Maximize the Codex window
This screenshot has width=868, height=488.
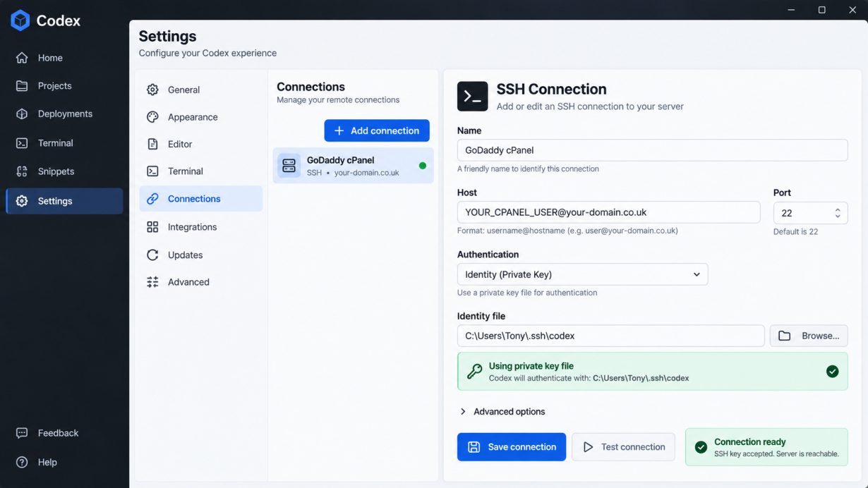[x=822, y=10]
